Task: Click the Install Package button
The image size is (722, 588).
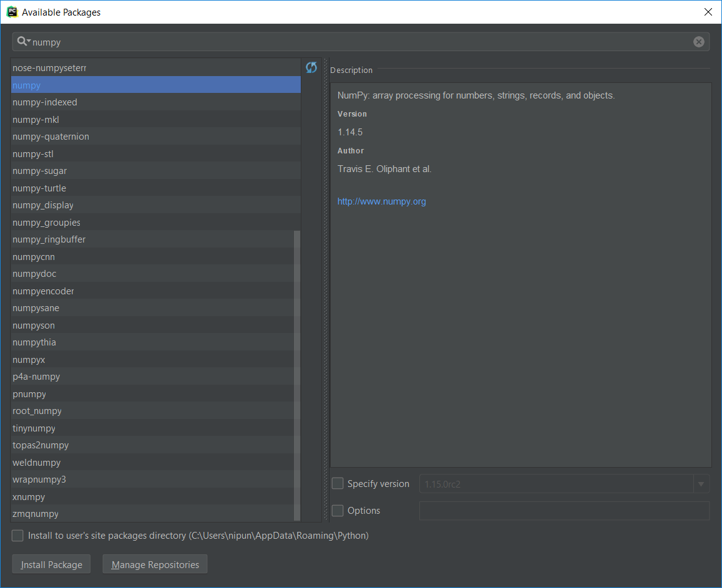Action: [x=51, y=564]
